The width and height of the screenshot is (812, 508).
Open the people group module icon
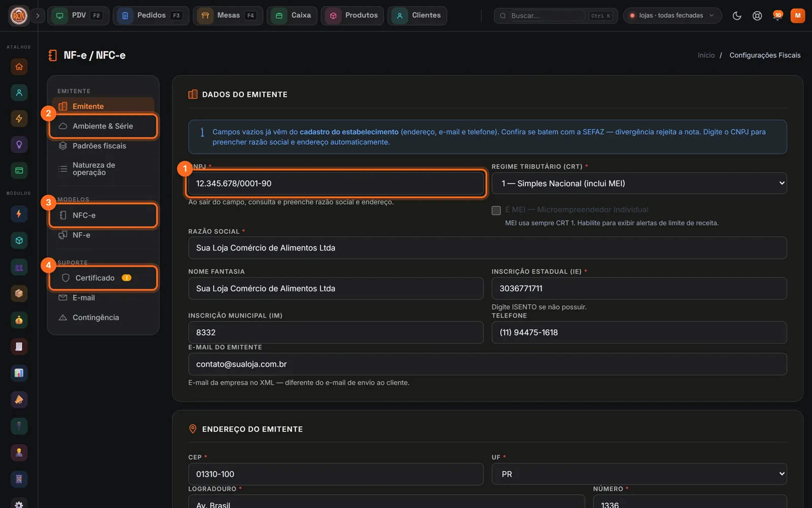(19, 267)
